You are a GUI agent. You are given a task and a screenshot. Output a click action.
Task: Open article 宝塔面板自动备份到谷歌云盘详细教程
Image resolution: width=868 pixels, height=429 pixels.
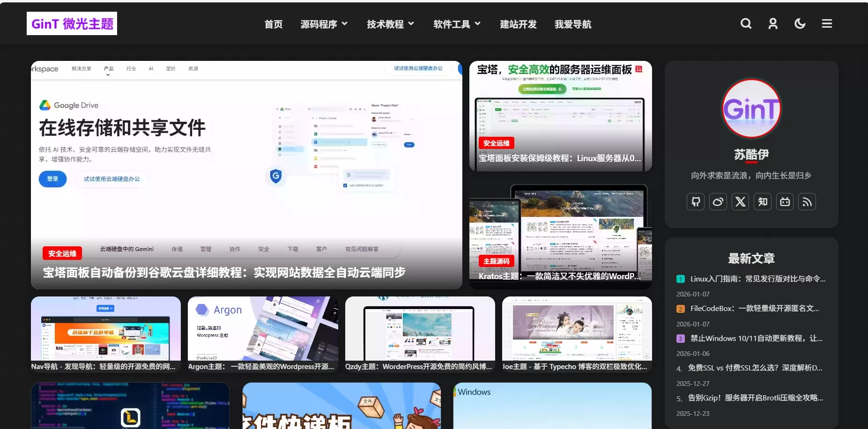[224, 273]
